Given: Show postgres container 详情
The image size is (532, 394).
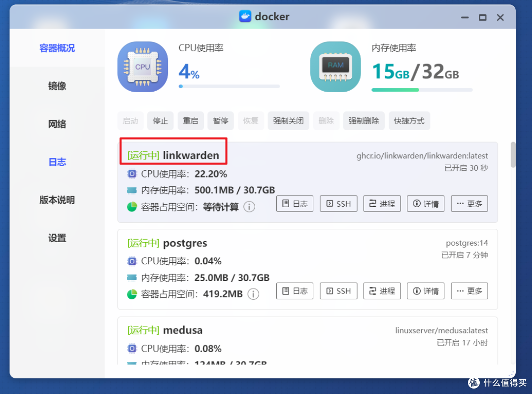Looking at the screenshot, I should tap(426, 291).
